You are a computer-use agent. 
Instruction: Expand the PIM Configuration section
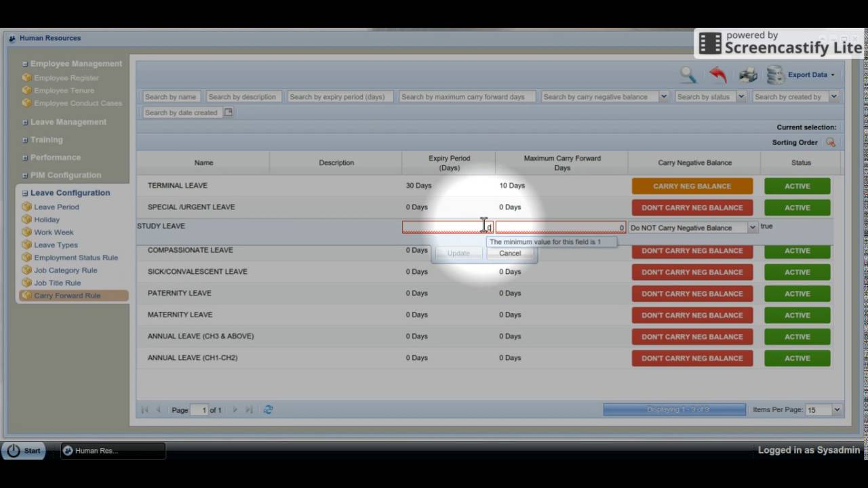point(25,175)
